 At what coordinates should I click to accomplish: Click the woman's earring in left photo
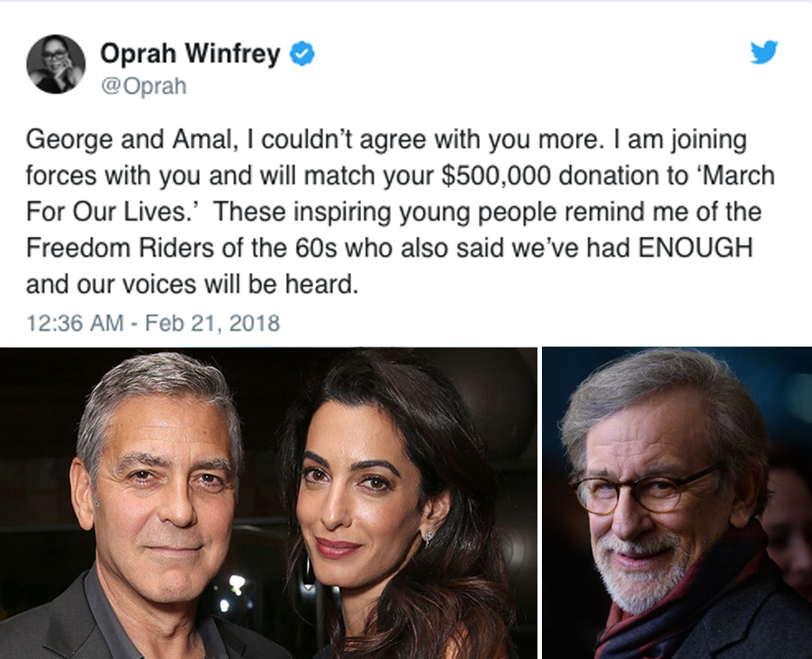click(427, 537)
